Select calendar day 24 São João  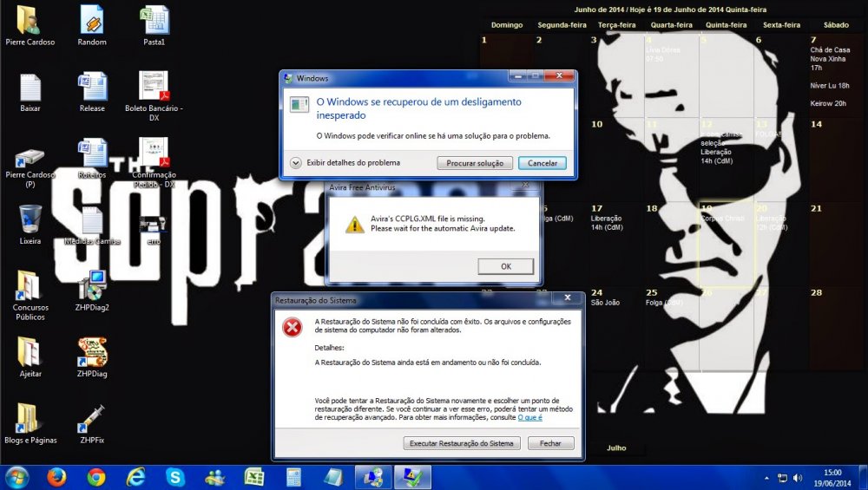tap(616, 328)
